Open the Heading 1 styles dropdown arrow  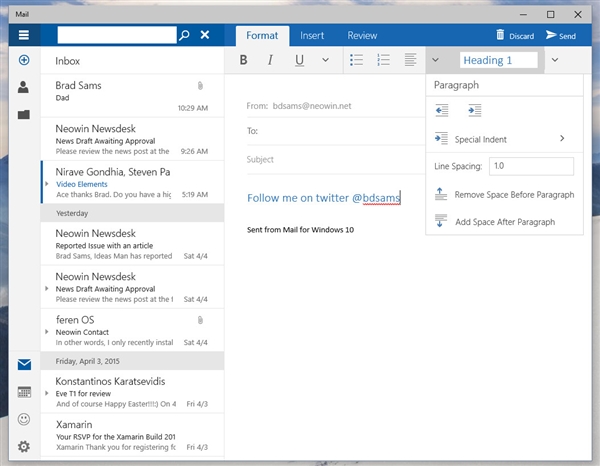click(x=555, y=60)
